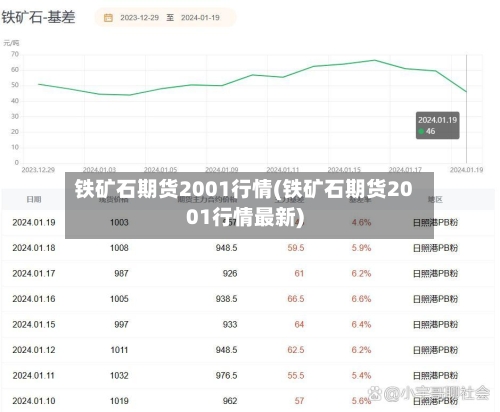Click the 2024.01.19 x-axis label under chart
Screen dimensions: 500x412
(x=466, y=170)
